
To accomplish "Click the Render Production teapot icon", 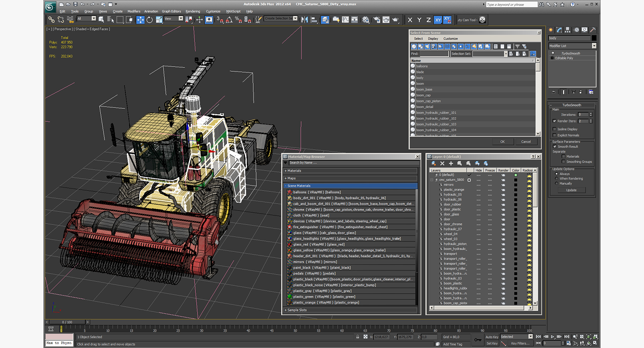I will [395, 20].
